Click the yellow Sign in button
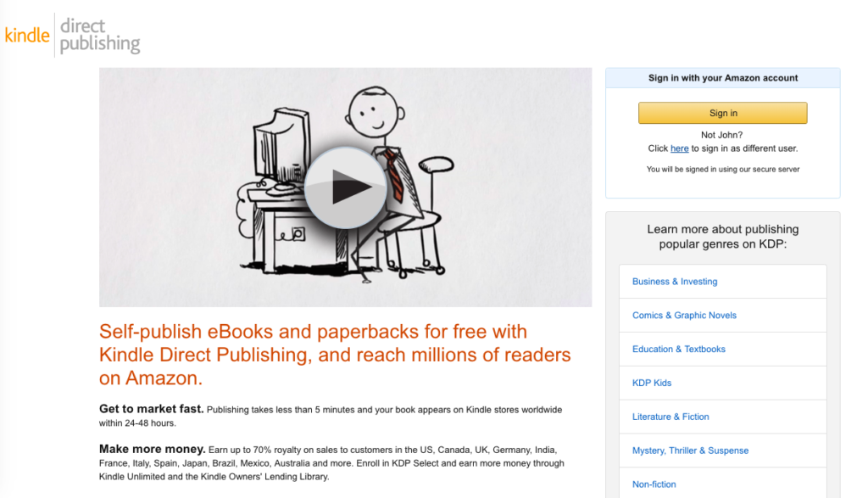Screen dimensions: 868x498 722,113
